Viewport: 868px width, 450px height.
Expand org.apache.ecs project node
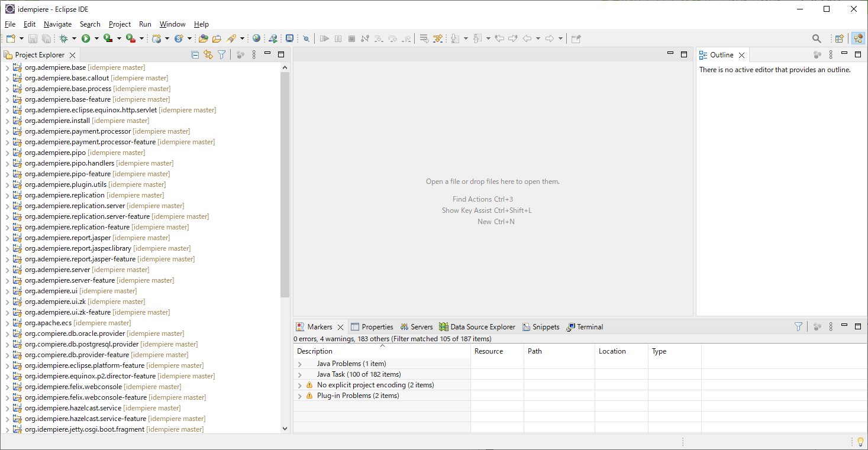(x=7, y=323)
